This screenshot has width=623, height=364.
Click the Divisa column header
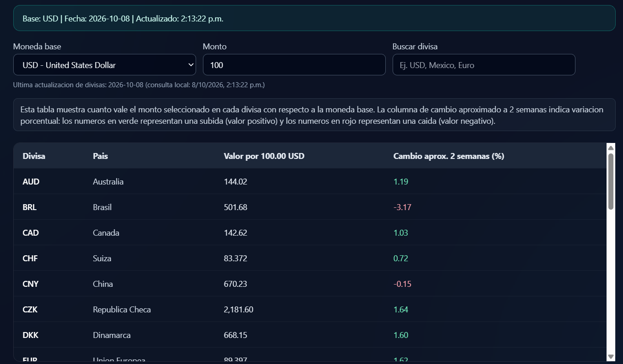click(34, 156)
